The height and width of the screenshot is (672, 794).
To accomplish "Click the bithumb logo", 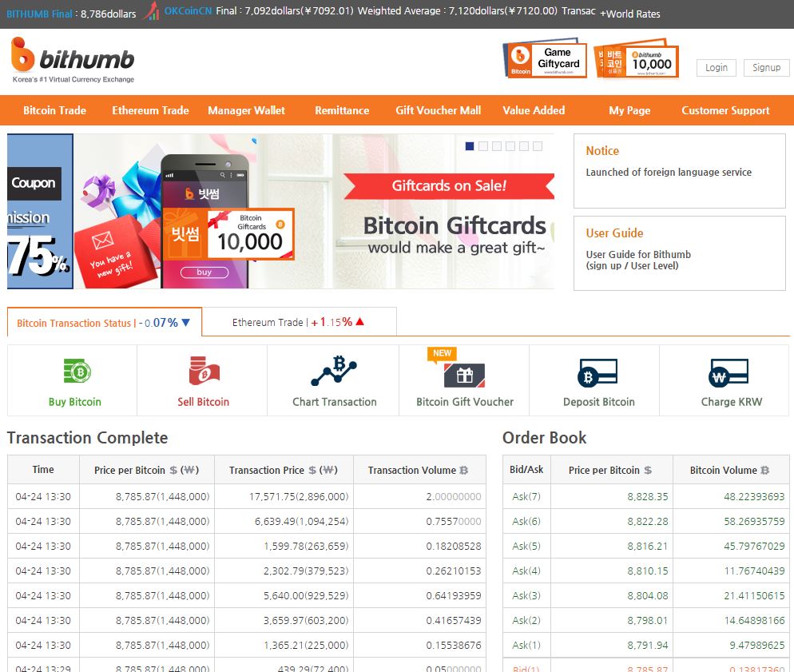I will tap(73, 60).
